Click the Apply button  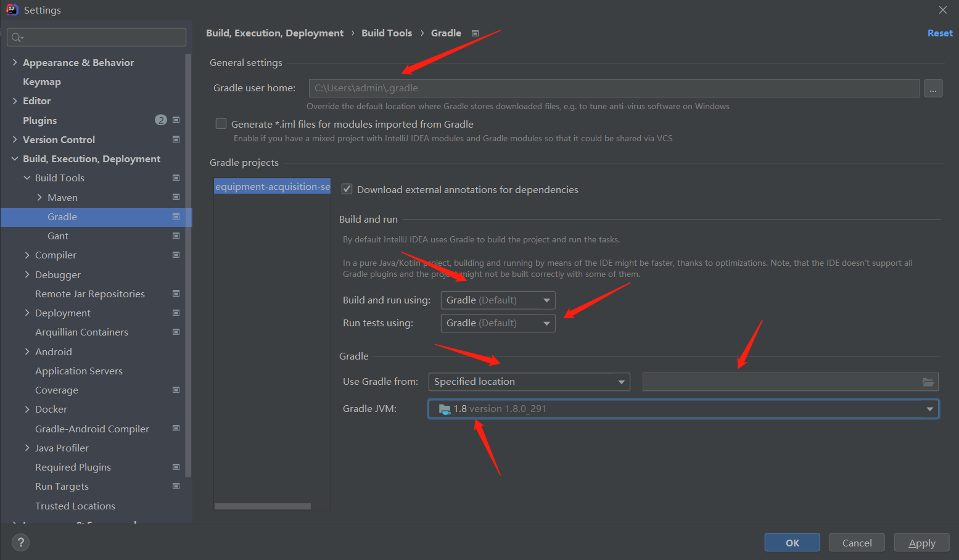(922, 543)
